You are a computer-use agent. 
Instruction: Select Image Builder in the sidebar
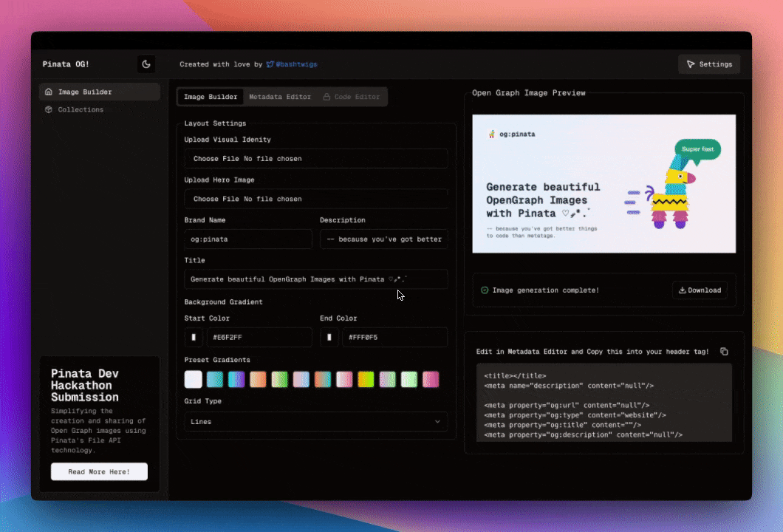pos(100,92)
